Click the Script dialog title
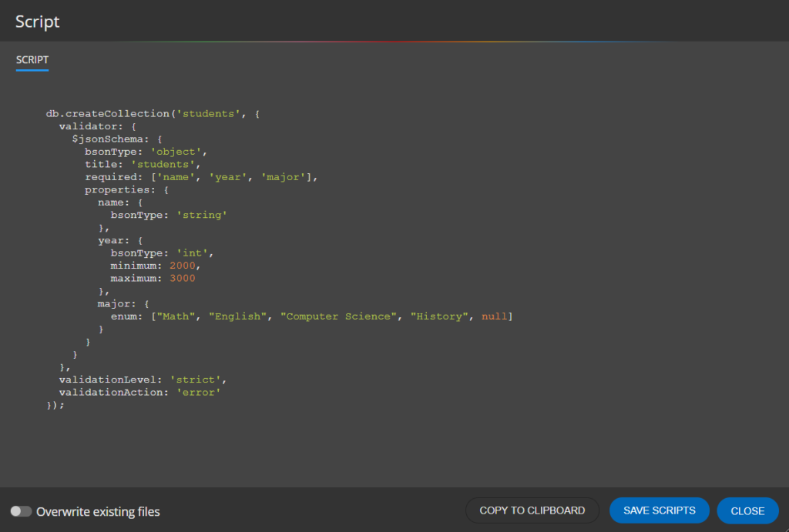 click(37, 22)
